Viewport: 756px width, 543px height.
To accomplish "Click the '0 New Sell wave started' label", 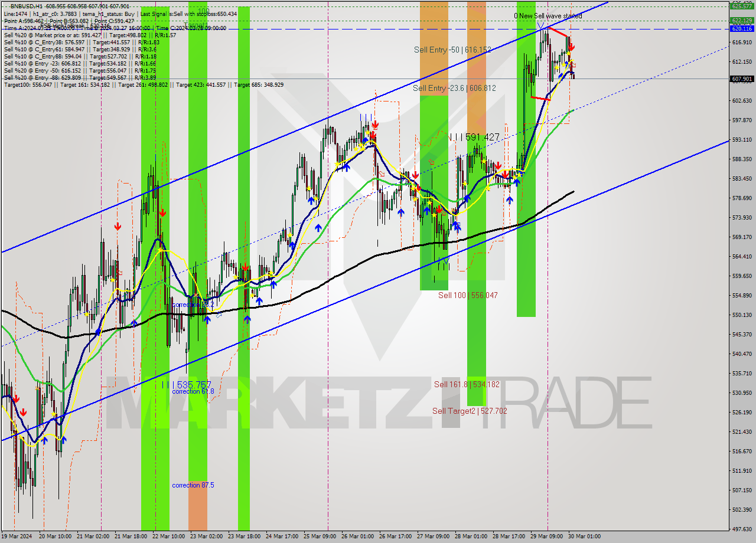I will 548,16.
